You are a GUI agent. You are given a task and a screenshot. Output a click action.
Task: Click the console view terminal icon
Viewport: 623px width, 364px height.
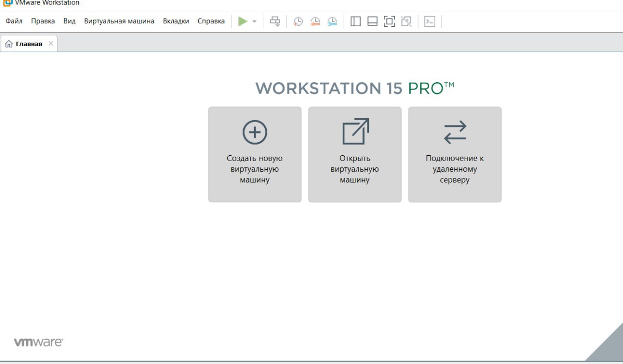(x=430, y=21)
